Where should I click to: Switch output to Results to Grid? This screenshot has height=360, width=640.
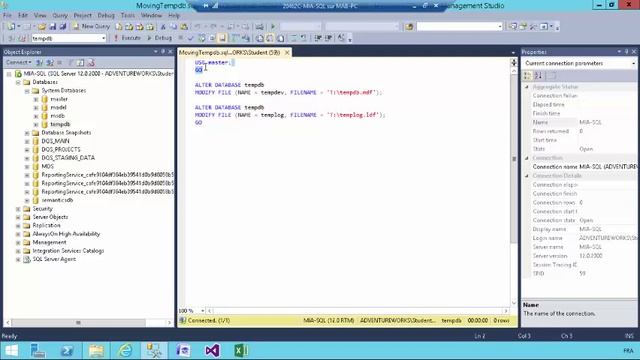270,38
